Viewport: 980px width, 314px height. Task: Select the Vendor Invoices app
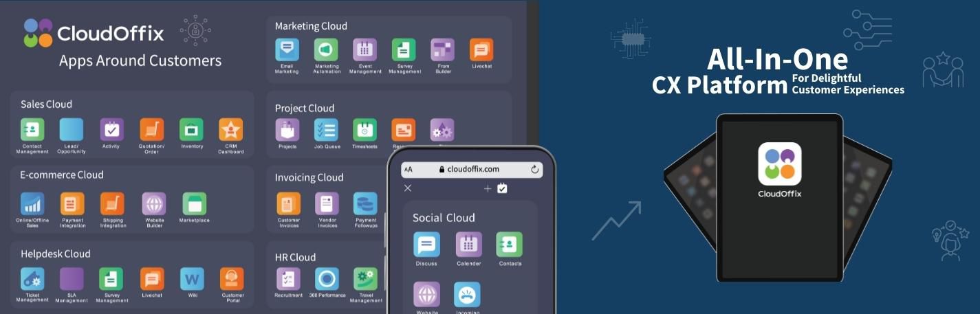[327, 204]
